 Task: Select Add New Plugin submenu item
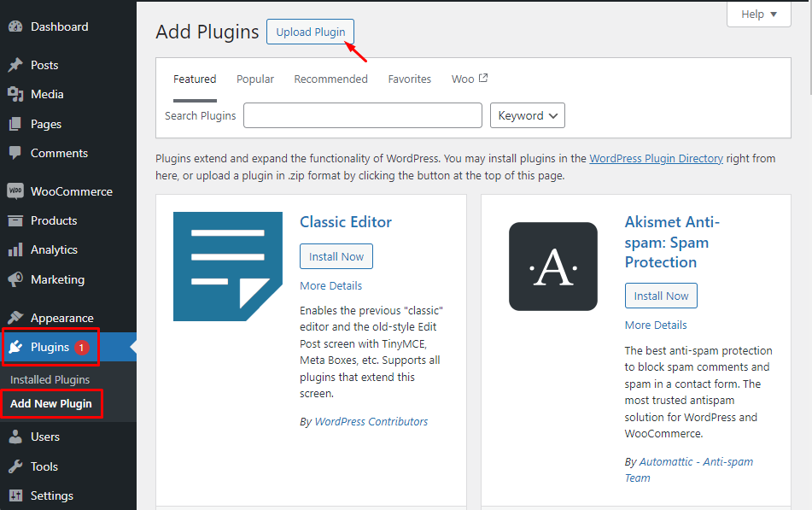coord(50,403)
